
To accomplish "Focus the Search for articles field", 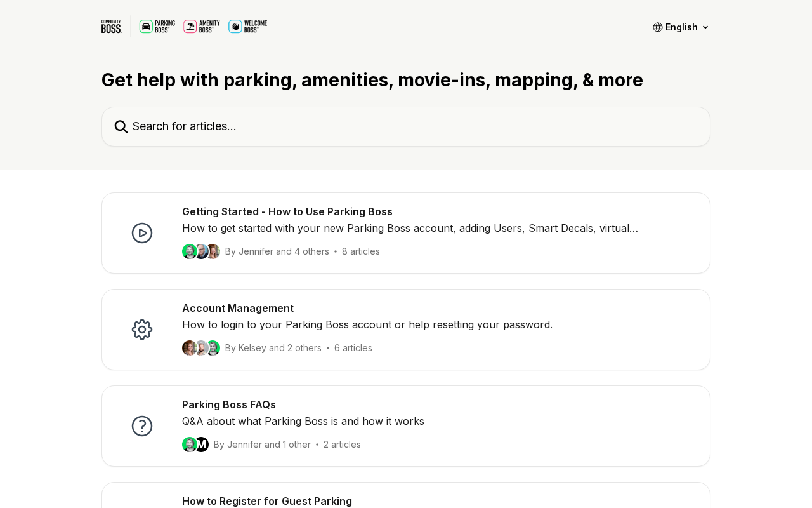I will tap(406, 126).
